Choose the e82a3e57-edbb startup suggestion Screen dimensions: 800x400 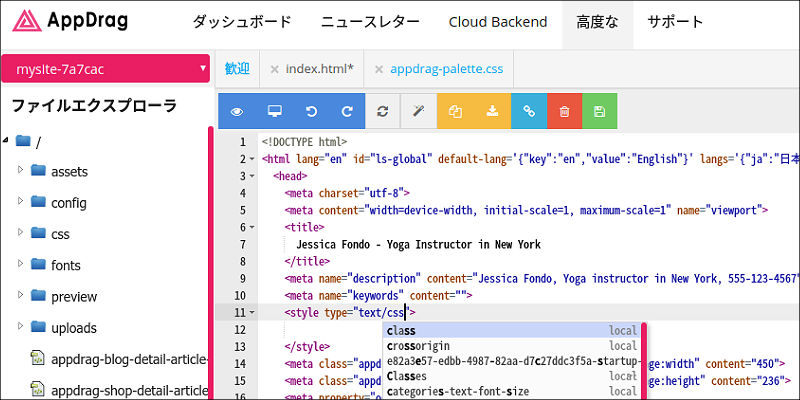coord(512,361)
